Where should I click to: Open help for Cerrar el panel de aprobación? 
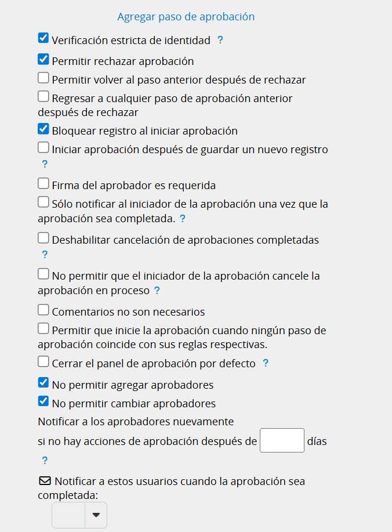(x=266, y=363)
